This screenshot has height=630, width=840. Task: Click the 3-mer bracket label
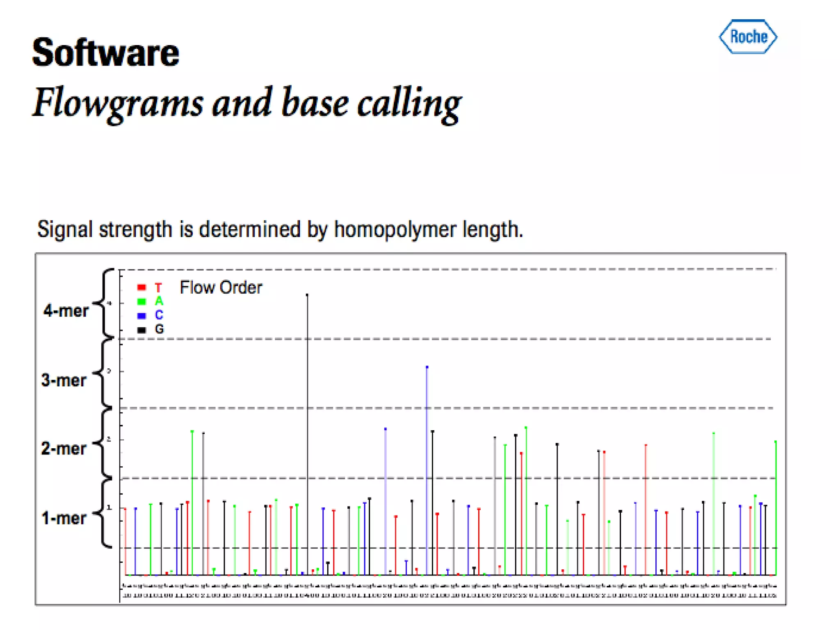point(64,381)
